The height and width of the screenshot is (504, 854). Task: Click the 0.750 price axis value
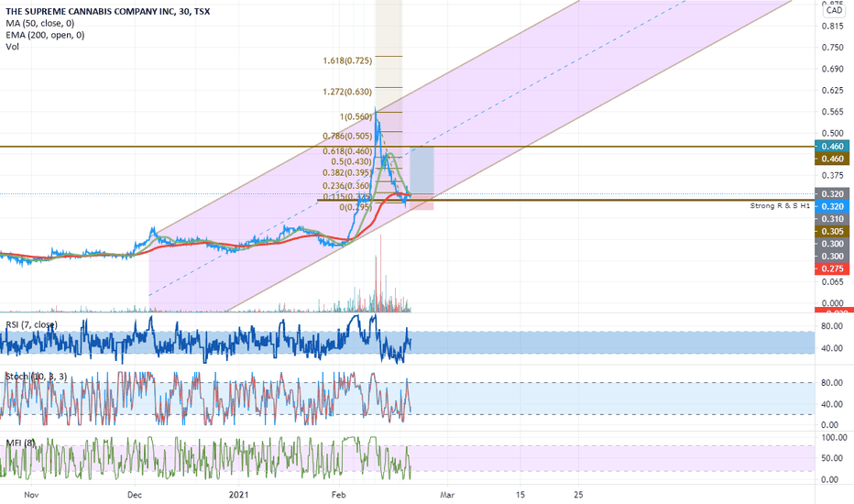pyautogui.click(x=832, y=48)
